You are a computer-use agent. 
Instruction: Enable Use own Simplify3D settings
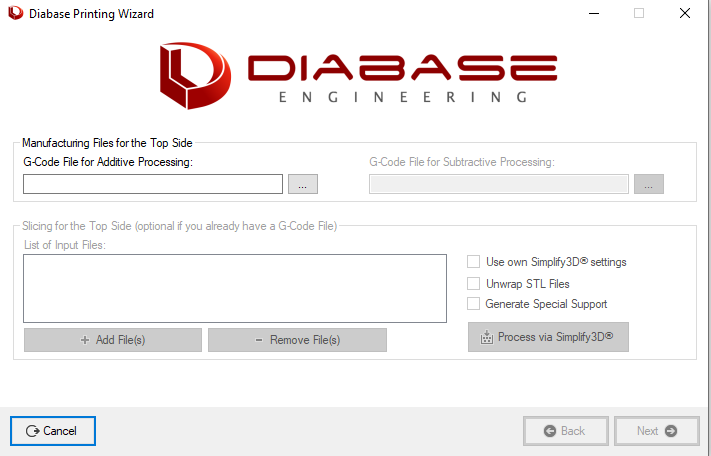coord(473,262)
